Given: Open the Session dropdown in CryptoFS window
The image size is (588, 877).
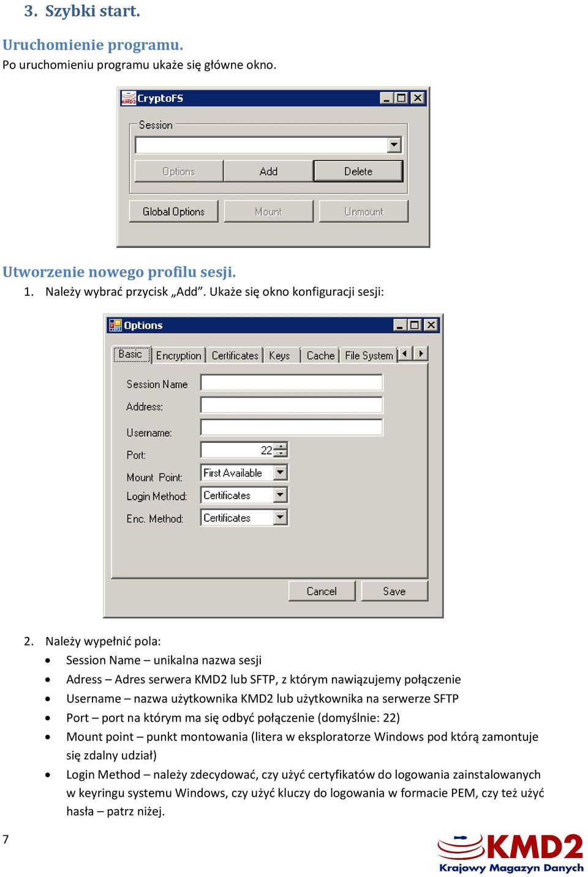Looking at the screenshot, I should click(394, 145).
